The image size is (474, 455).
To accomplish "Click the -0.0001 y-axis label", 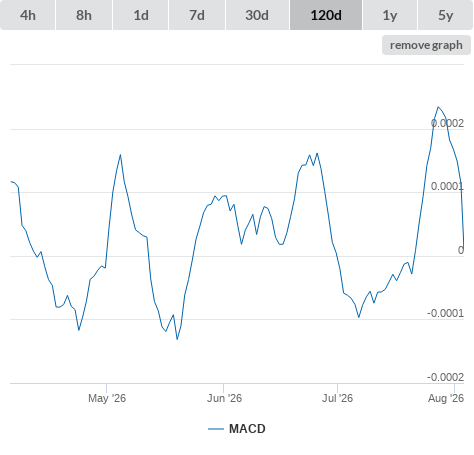I will 445,313.
